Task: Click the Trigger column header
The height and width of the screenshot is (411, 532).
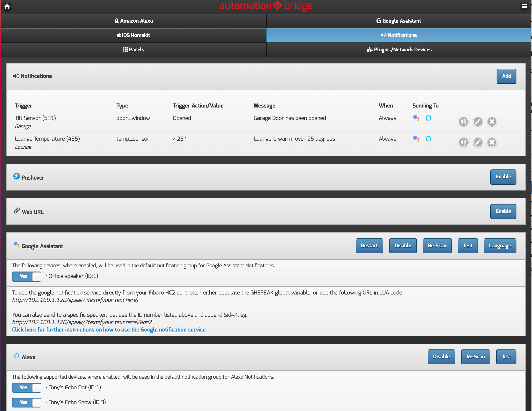Action: click(x=23, y=106)
